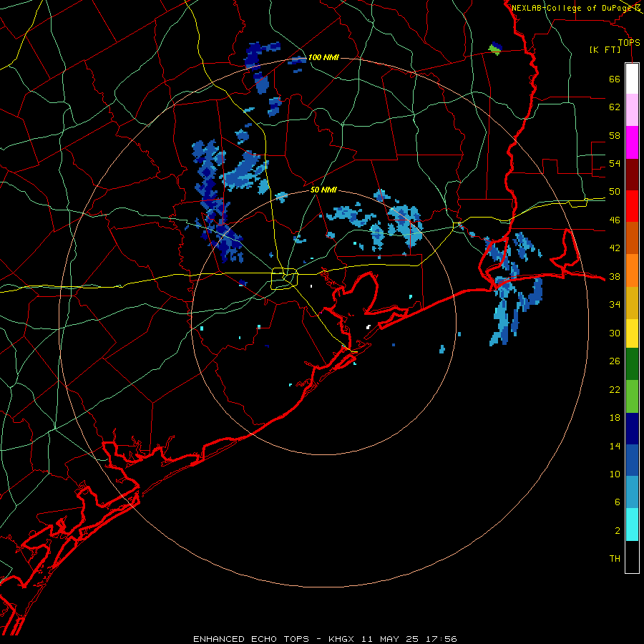644x644 pixels.
Task: Click the gold legend color band
Action: pos(632,303)
